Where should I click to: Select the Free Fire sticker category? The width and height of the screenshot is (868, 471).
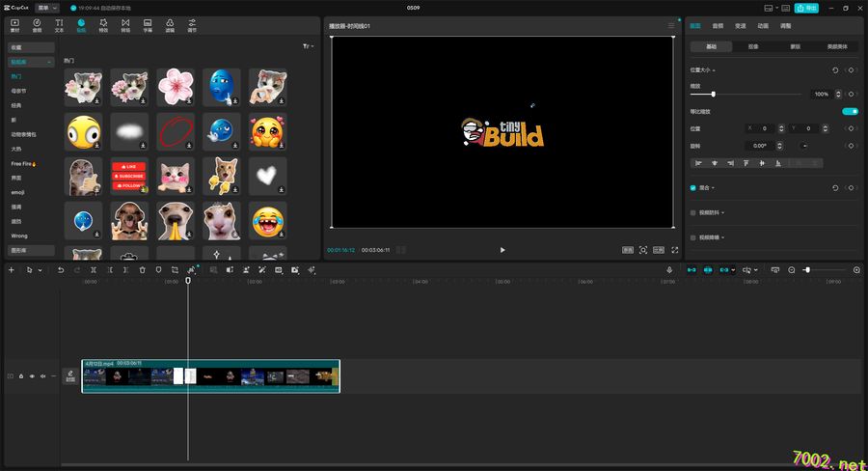(23, 164)
